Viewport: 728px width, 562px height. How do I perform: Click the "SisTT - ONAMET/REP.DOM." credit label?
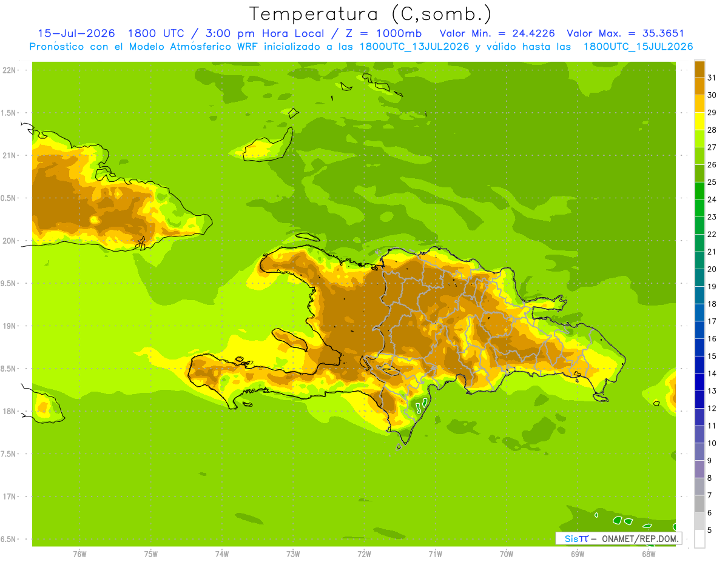point(619,538)
